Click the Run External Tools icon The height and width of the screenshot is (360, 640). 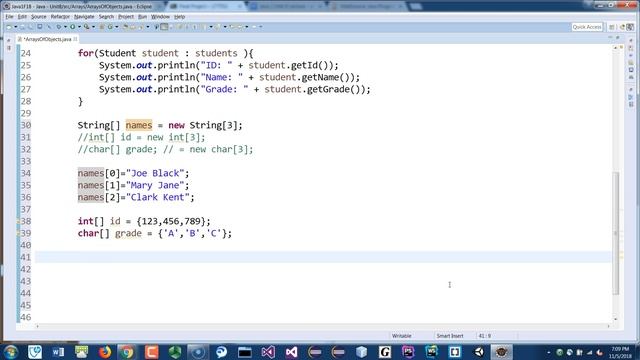[87, 27]
